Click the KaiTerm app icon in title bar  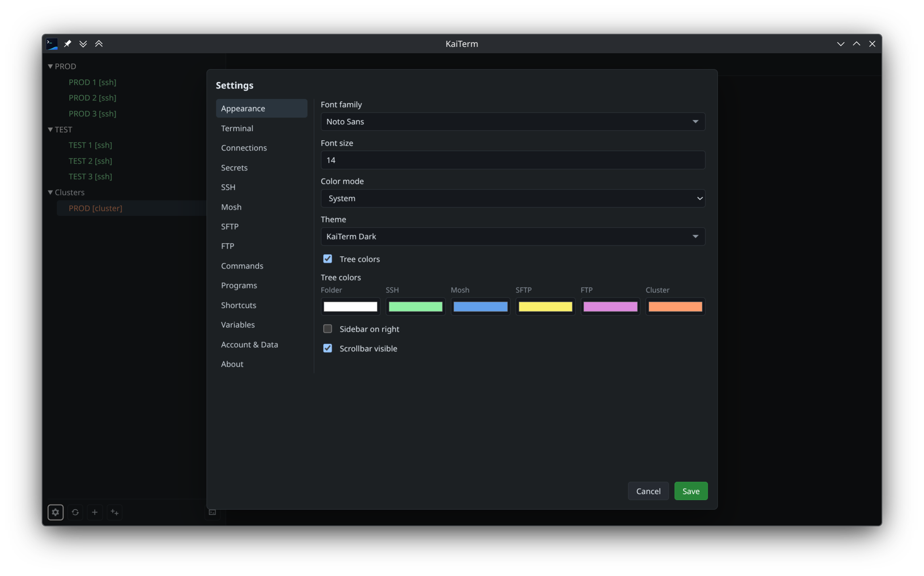[x=52, y=44]
